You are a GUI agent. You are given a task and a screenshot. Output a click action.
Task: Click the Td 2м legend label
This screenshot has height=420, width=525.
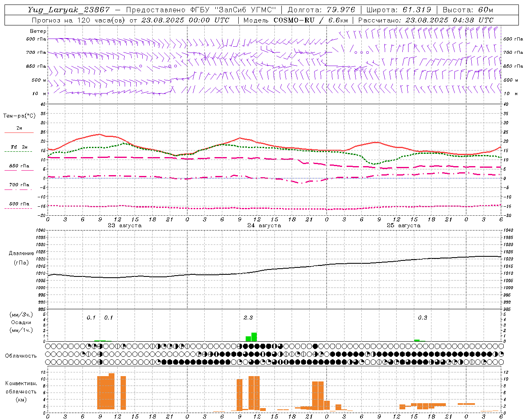[x=19, y=147]
